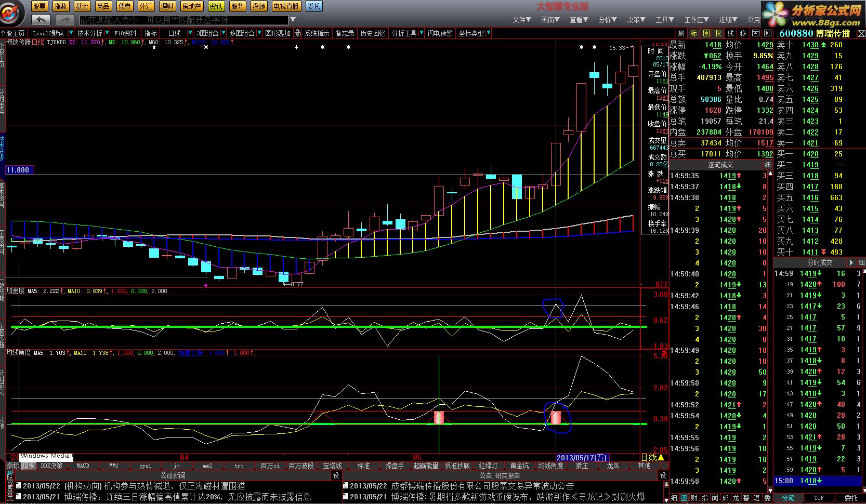
Task: Switch to the 分笔 tab at bottom right
Action: pyautogui.click(x=789, y=498)
